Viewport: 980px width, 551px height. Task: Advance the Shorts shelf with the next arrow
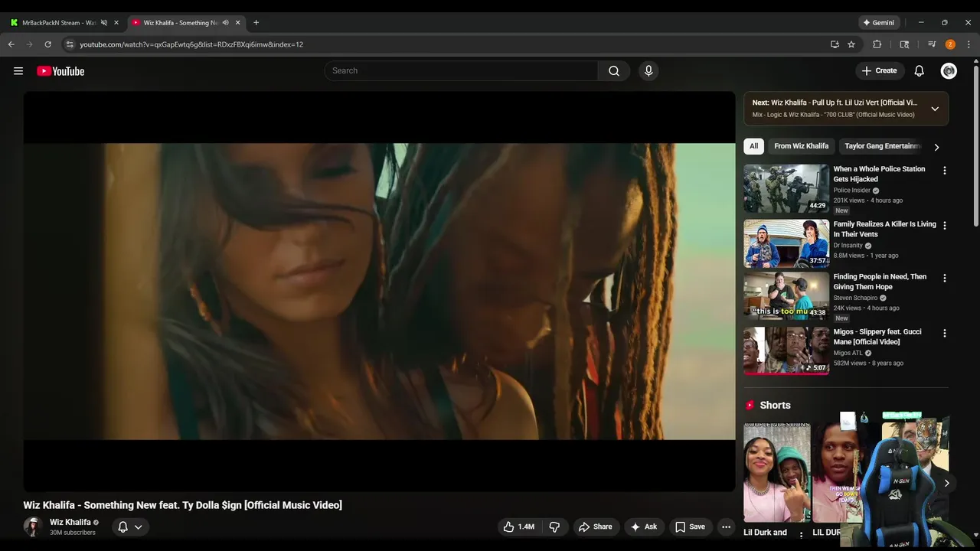(x=946, y=483)
